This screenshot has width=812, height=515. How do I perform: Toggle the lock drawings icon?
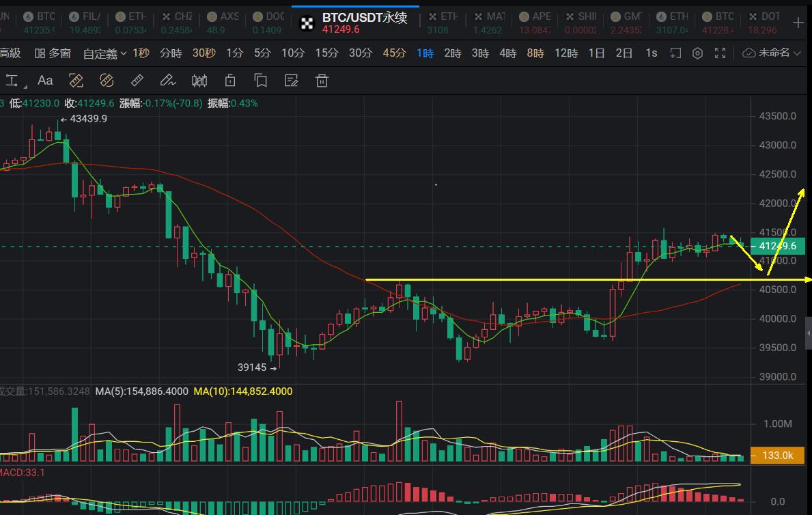coord(230,81)
